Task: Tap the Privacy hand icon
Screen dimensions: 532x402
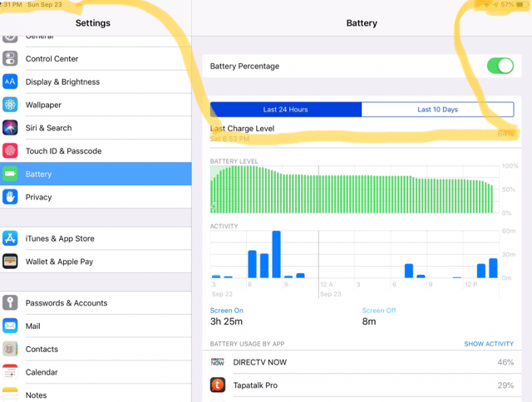Action: (x=10, y=197)
